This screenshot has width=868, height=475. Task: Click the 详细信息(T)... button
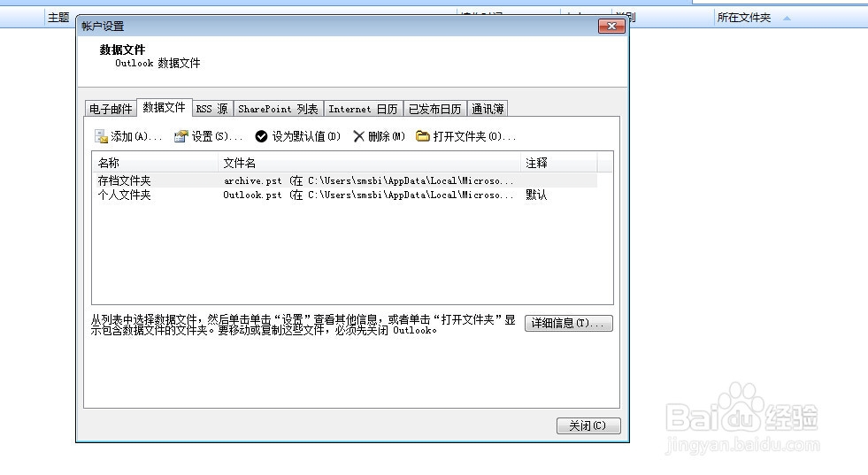[569, 324]
